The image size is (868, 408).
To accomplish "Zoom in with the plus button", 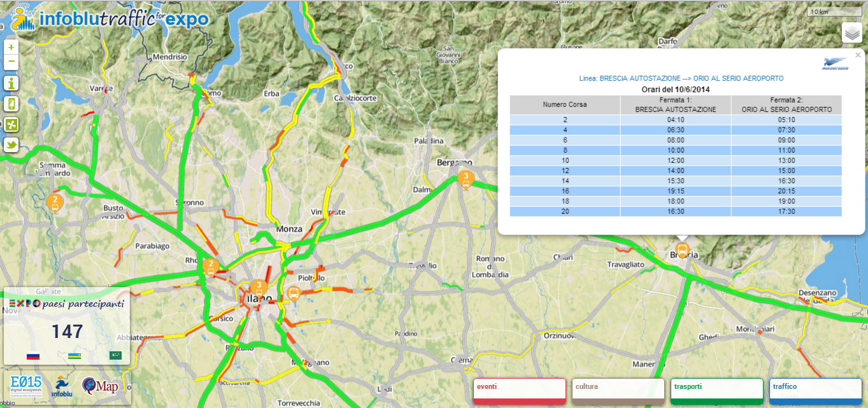I will [11, 48].
